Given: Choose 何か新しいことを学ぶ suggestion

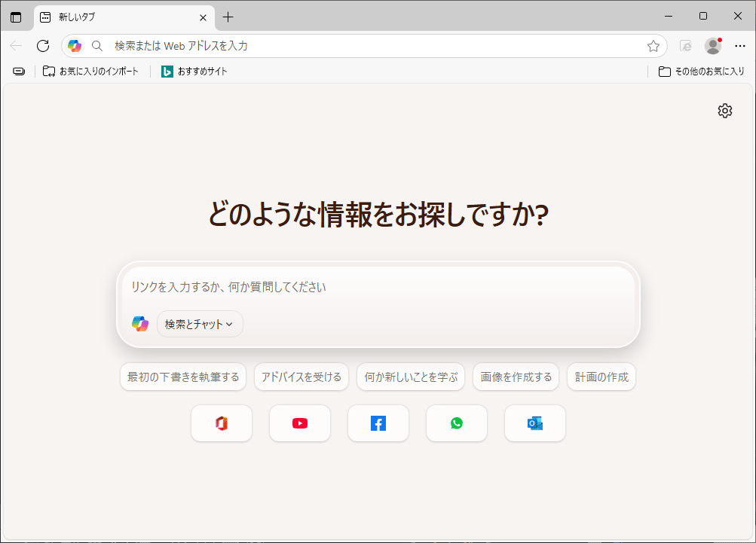Looking at the screenshot, I should 411,377.
